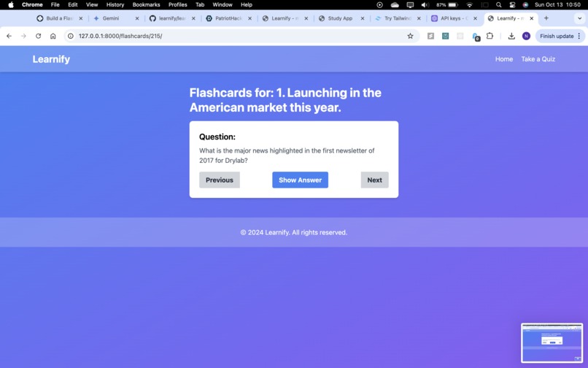Open the Edit menu

[x=73, y=5]
